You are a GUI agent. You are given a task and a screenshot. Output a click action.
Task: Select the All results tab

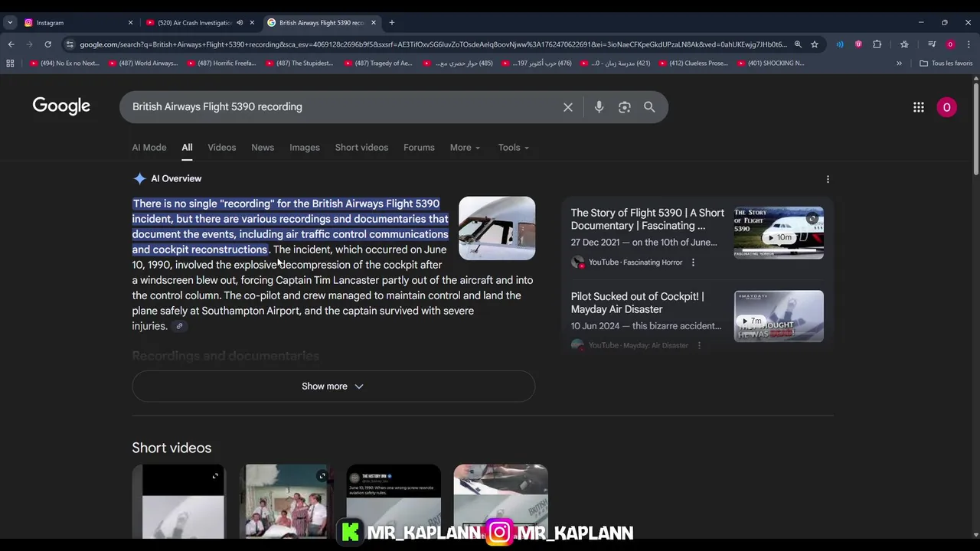click(x=187, y=148)
